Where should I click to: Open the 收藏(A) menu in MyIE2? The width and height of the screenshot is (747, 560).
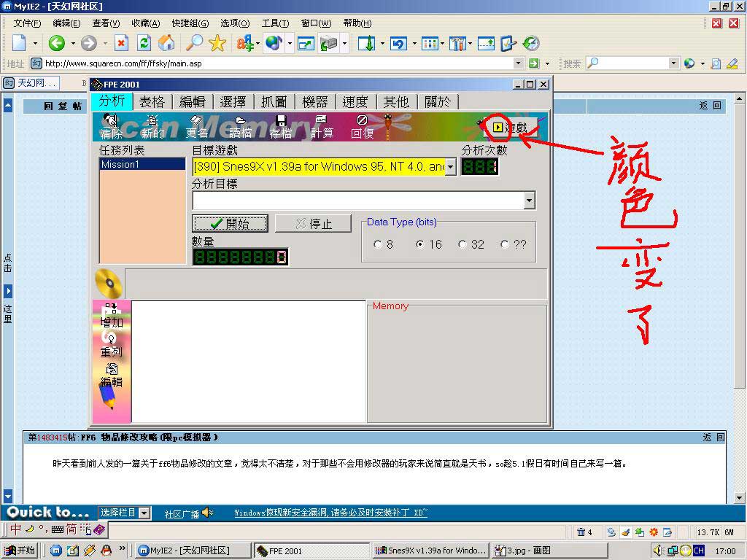tap(146, 23)
